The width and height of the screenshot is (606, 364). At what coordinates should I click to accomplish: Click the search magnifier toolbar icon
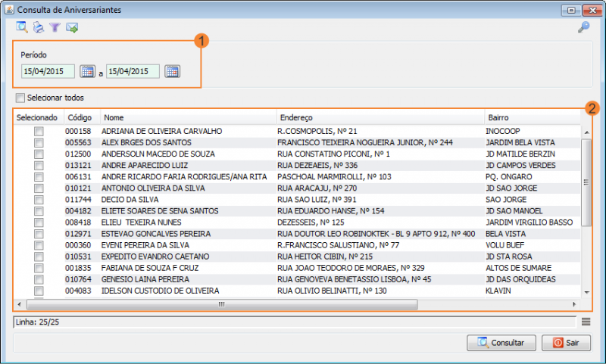click(22, 27)
